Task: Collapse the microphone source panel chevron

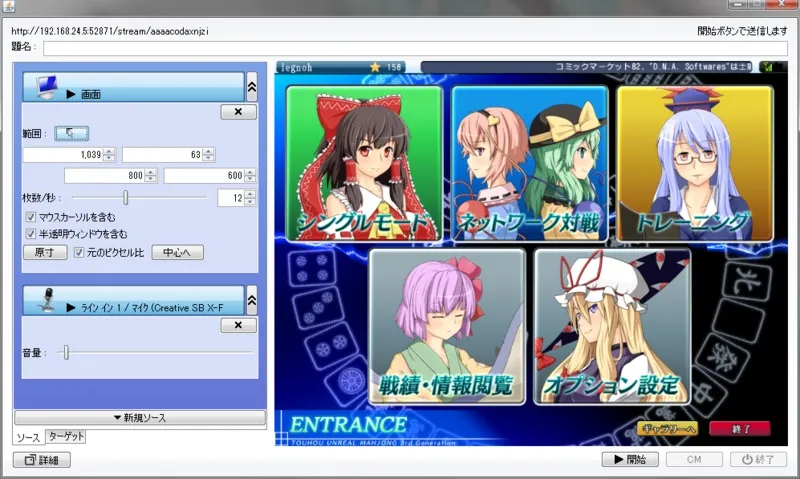Action: click(252, 300)
